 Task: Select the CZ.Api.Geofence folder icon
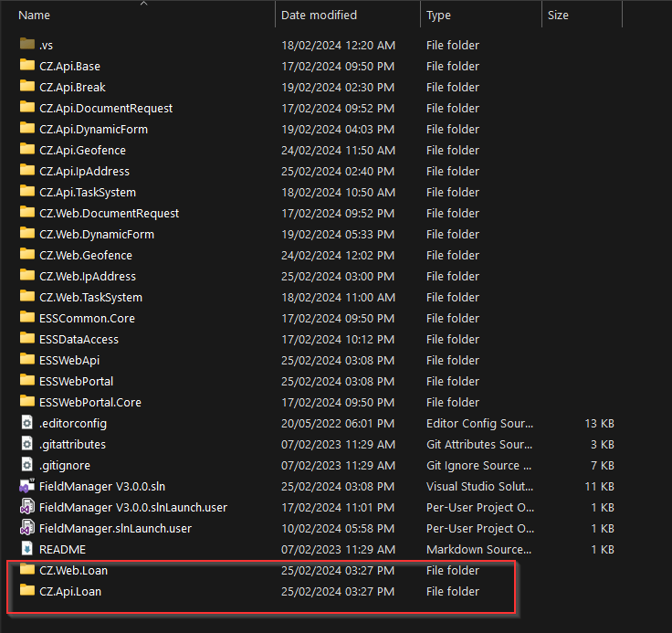[x=27, y=149]
